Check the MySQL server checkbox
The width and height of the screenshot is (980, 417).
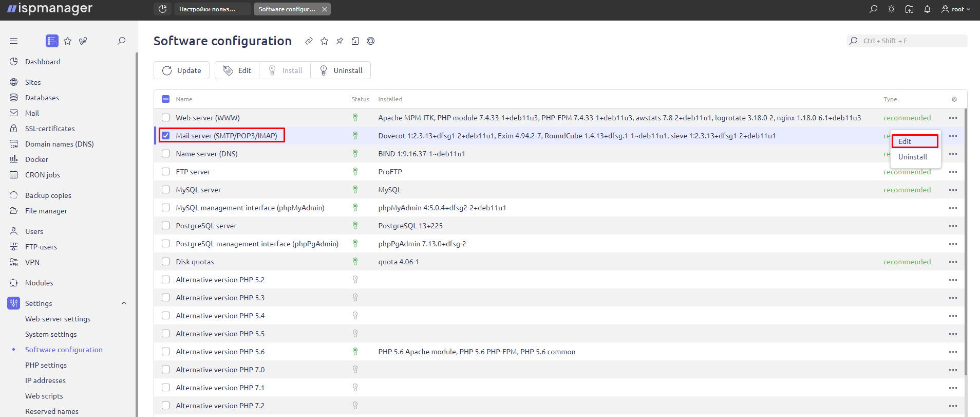coord(165,190)
